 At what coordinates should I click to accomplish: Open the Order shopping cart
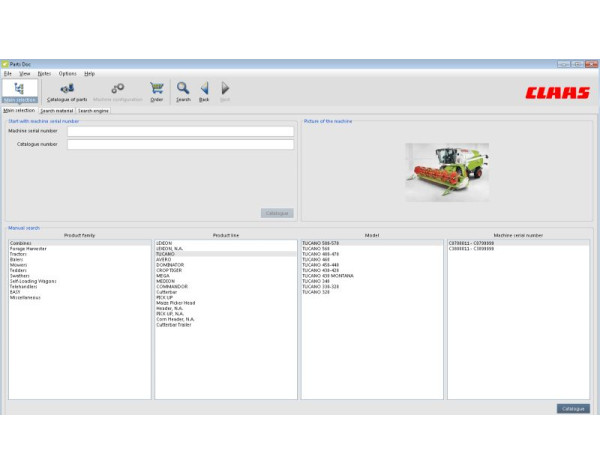(156, 89)
